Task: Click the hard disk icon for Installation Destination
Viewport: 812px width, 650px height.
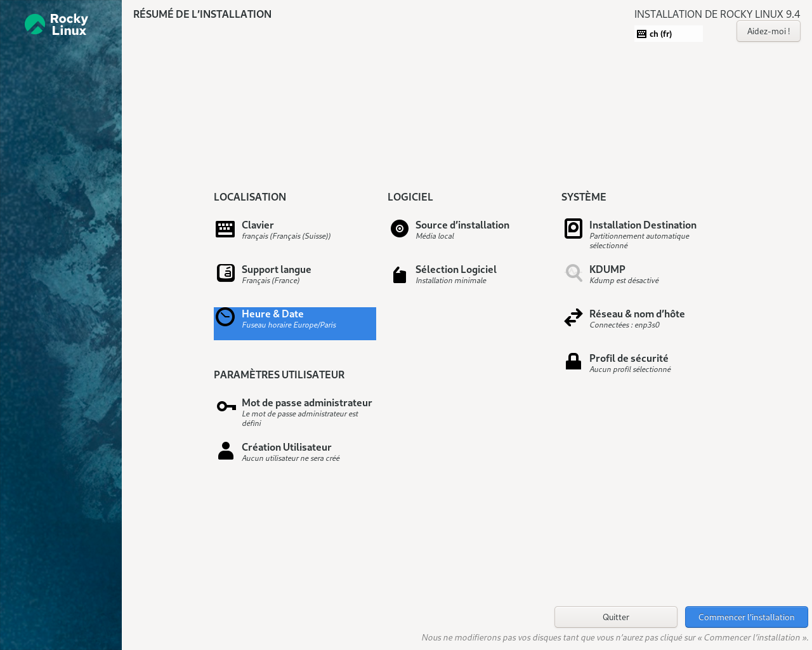Action: 573,229
